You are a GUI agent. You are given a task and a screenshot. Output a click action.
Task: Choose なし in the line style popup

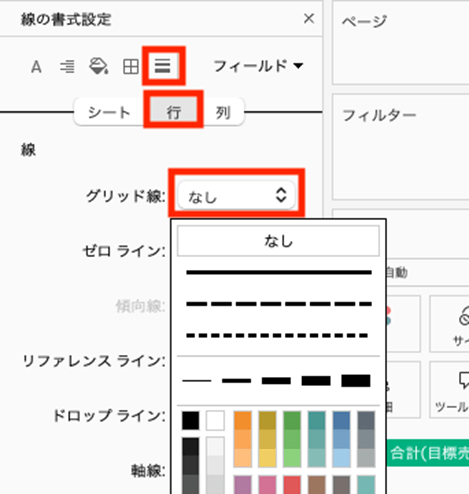point(278,241)
